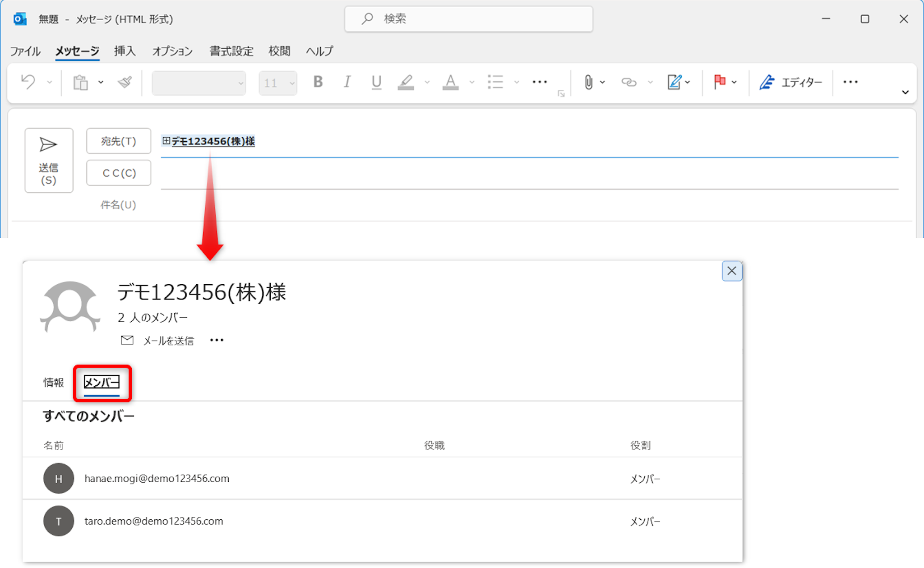Toggle Italic formatting
The height and width of the screenshot is (568, 924).
click(x=347, y=82)
